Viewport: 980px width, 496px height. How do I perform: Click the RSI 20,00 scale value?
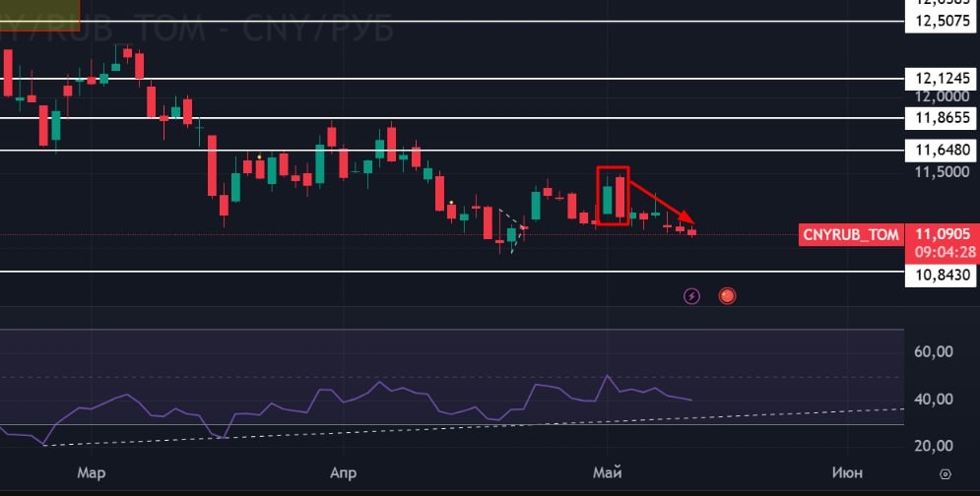click(934, 446)
